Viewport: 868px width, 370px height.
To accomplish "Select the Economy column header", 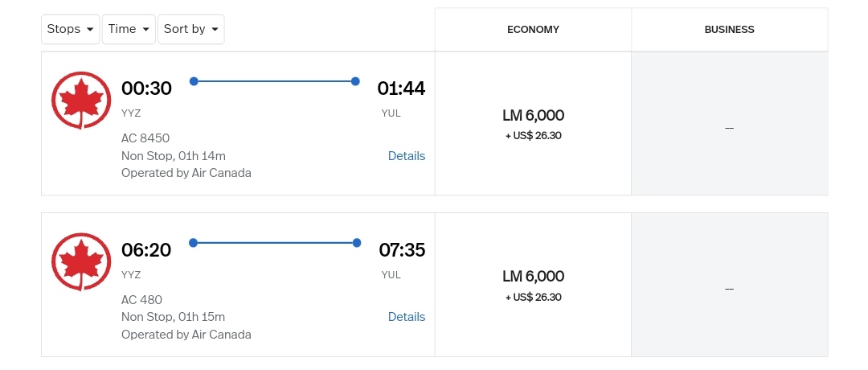I will pyautogui.click(x=533, y=30).
